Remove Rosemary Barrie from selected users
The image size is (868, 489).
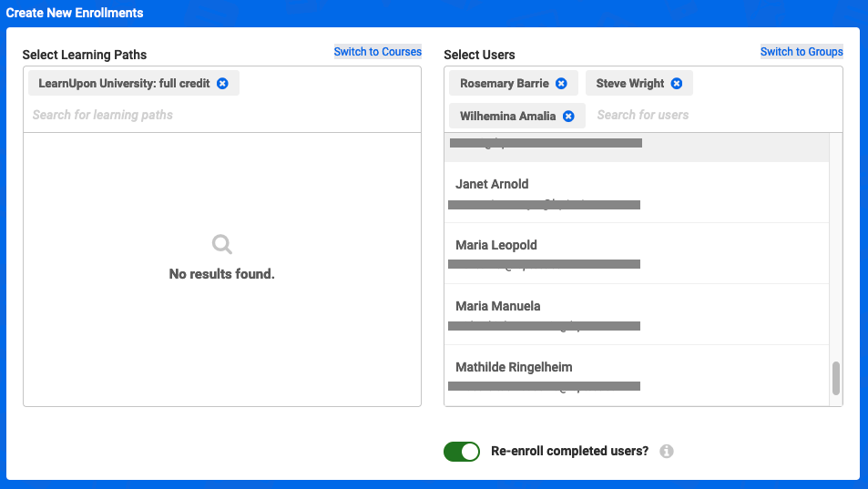pos(561,84)
